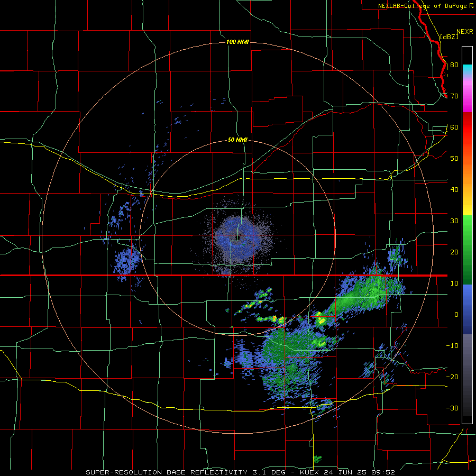The image size is (476, 476).
Task: Click the NEXR label above the scale
Action: pos(464,32)
